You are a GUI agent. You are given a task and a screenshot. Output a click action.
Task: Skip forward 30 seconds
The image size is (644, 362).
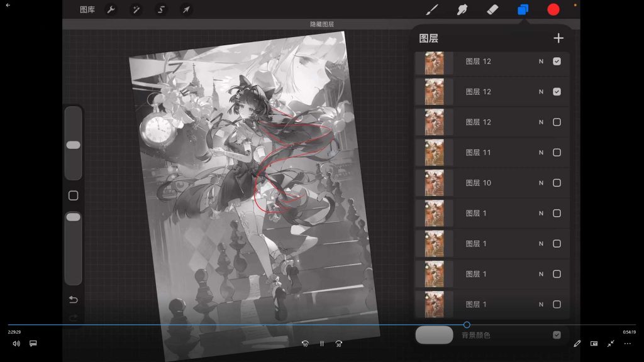(338, 344)
